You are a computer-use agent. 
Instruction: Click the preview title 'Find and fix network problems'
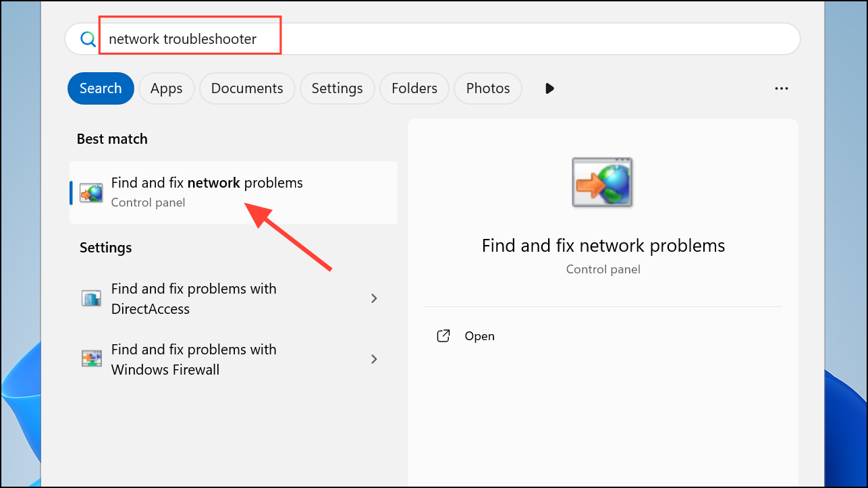(603, 245)
